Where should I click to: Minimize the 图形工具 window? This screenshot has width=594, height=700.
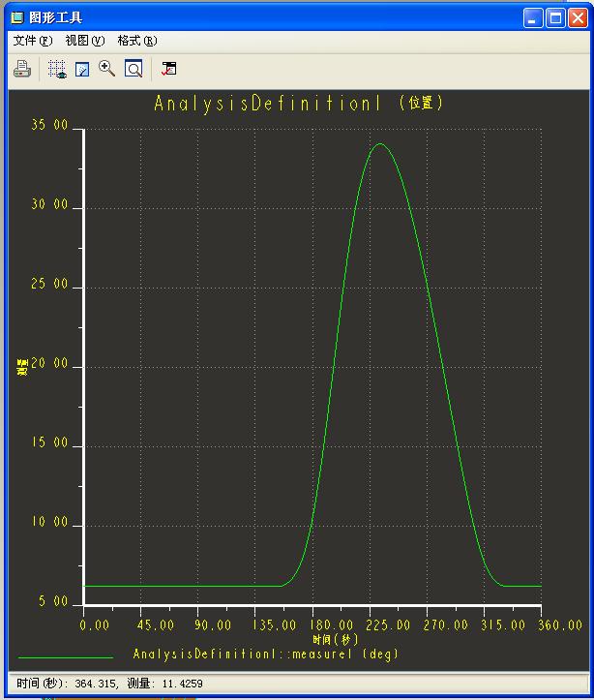click(x=533, y=17)
